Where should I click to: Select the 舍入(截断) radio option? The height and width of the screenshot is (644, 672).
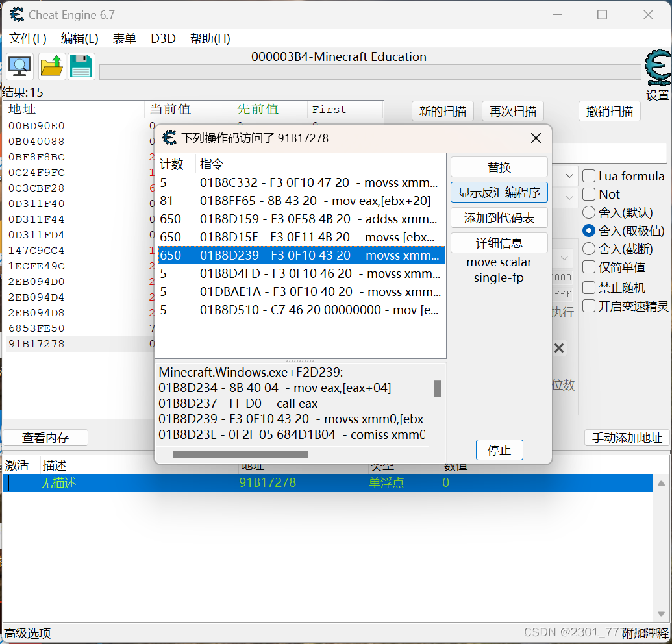click(589, 249)
